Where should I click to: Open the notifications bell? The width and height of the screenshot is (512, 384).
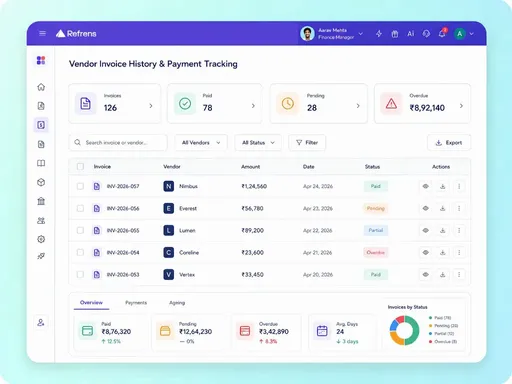tap(442, 33)
